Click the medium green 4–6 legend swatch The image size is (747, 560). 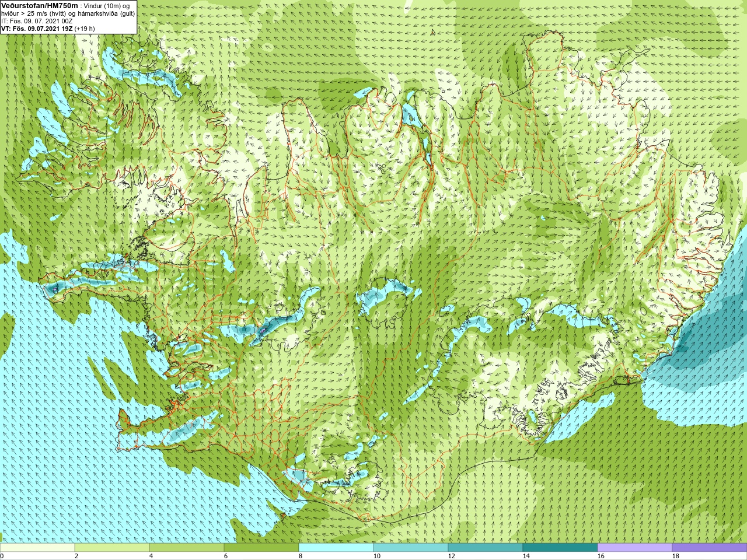pyautogui.click(x=187, y=548)
